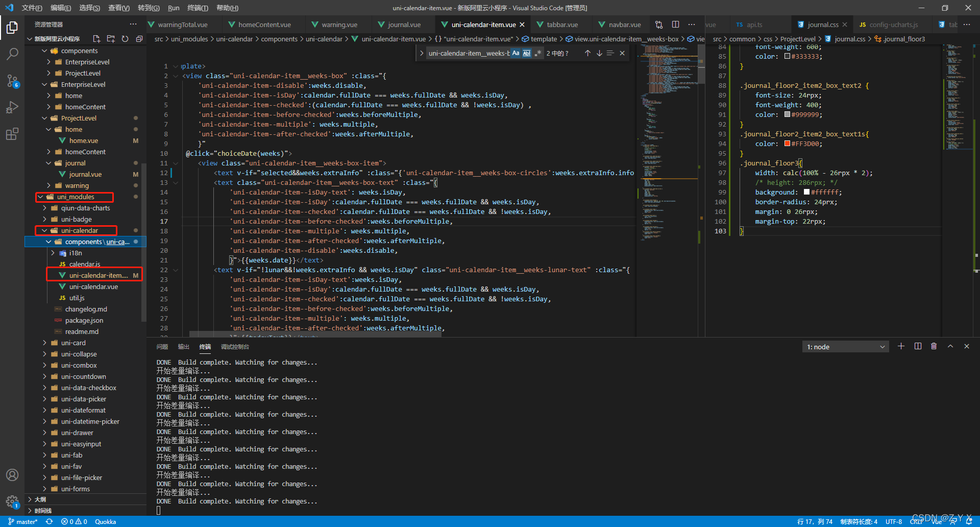Synchronize changes icon in status bar

click(50, 521)
